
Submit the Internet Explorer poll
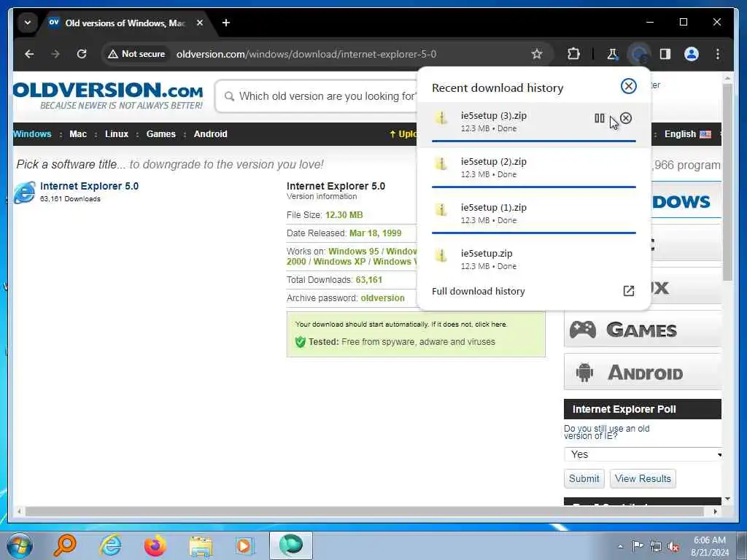point(584,478)
